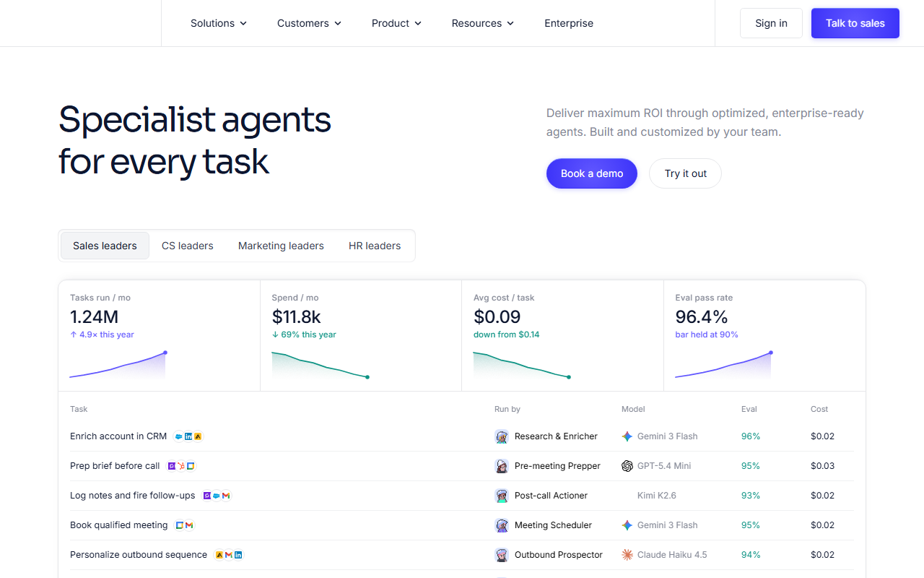Click Claude logo beside Claude Haiku 4.5
Image resolution: width=924 pixels, height=578 pixels.
627,555
